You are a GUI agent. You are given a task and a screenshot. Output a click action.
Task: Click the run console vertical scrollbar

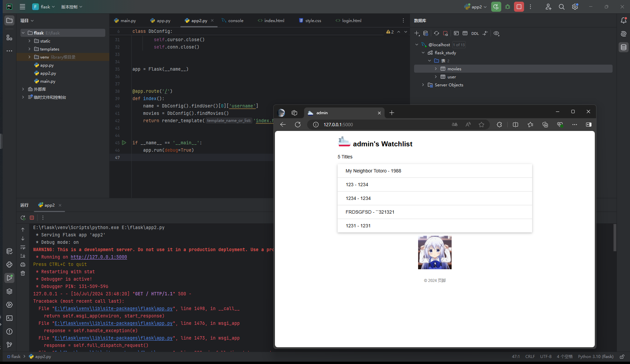(x=615, y=238)
